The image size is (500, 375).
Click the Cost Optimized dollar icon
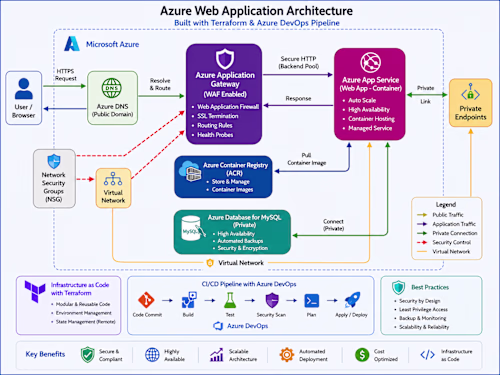pyautogui.click(x=362, y=355)
